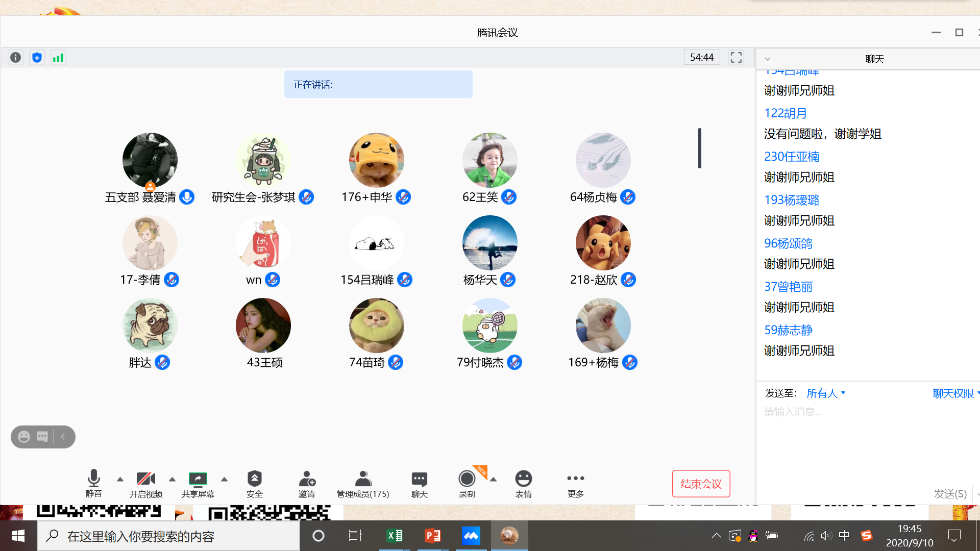Check the green network signal icon

pyautogui.click(x=58, y=58)
